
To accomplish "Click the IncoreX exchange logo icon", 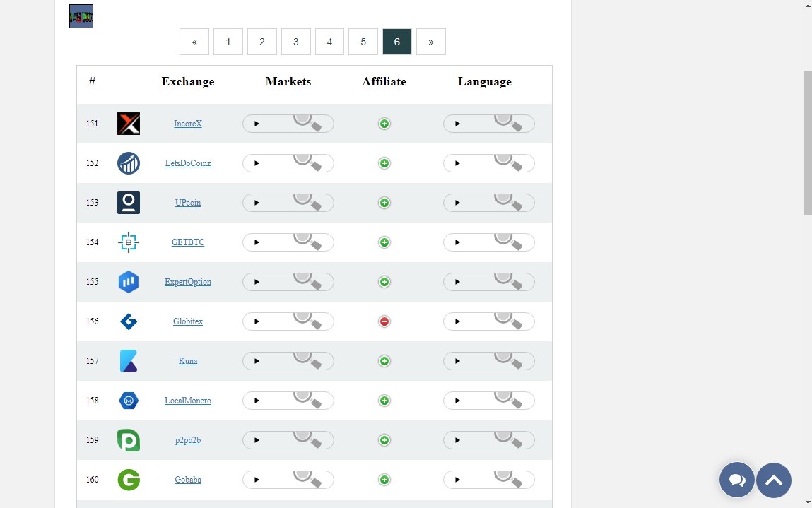I will point(129,124).
